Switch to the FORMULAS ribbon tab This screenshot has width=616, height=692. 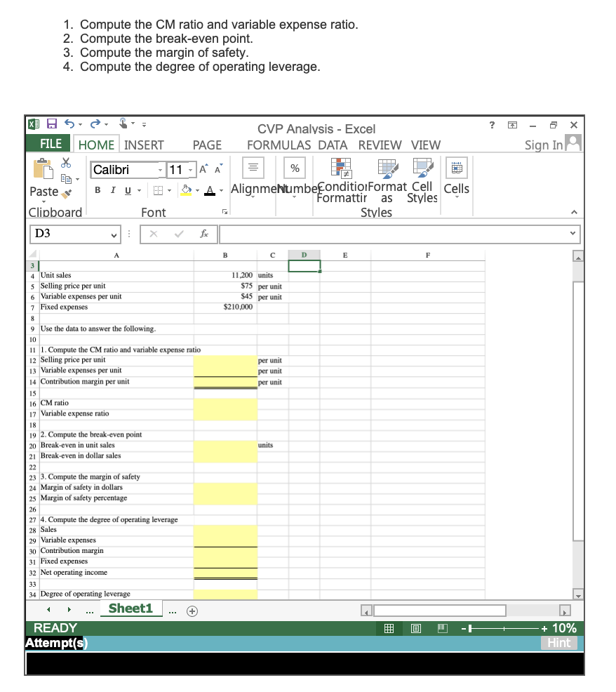point(279,145)
